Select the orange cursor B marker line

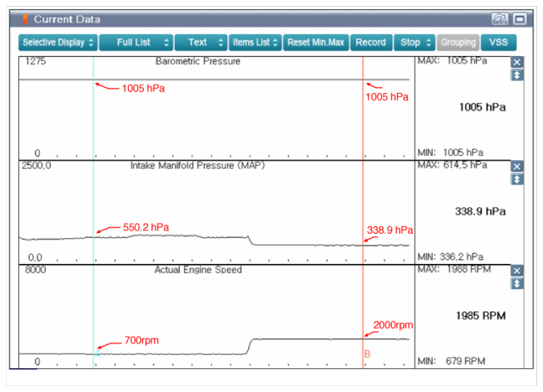363,198
